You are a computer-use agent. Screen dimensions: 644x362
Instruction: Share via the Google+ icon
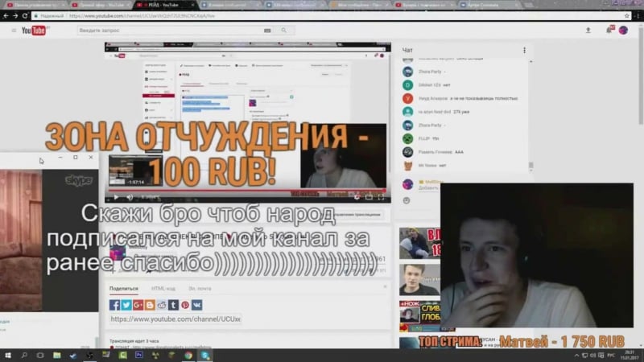click(138, 305)
